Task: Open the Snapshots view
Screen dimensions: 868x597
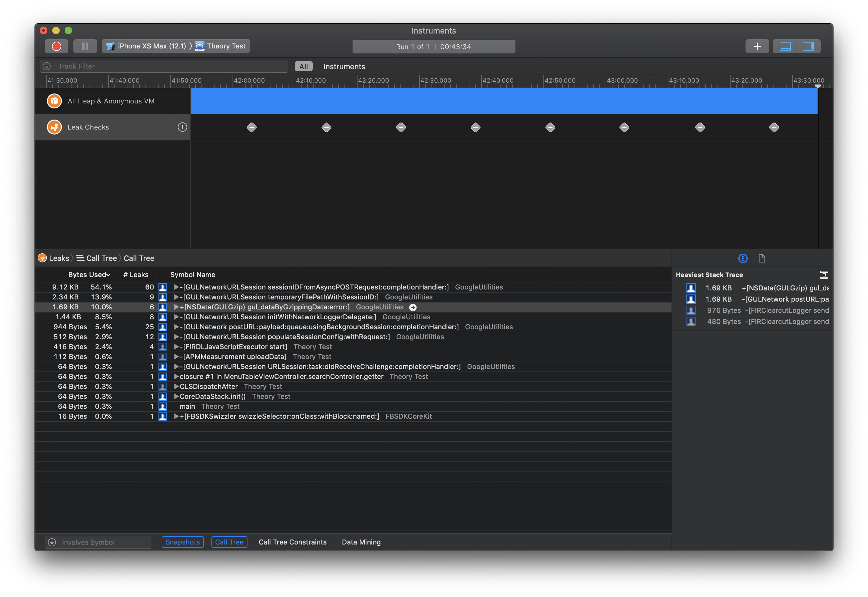Action: (x=182, y=542)
